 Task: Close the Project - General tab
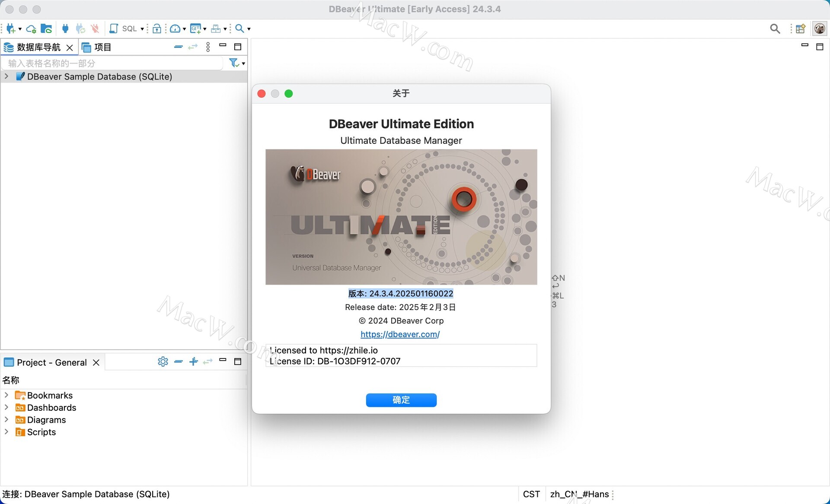coord(96,362)
